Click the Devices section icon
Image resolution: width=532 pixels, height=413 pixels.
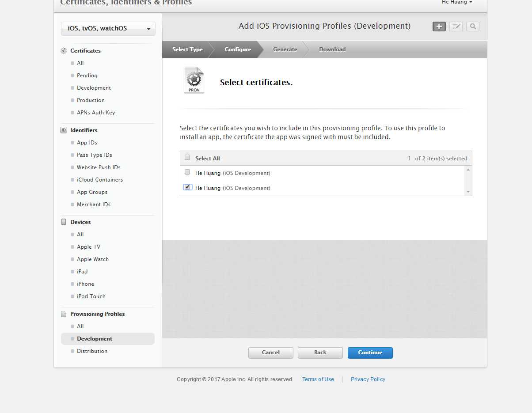click(x=64, y=222)
